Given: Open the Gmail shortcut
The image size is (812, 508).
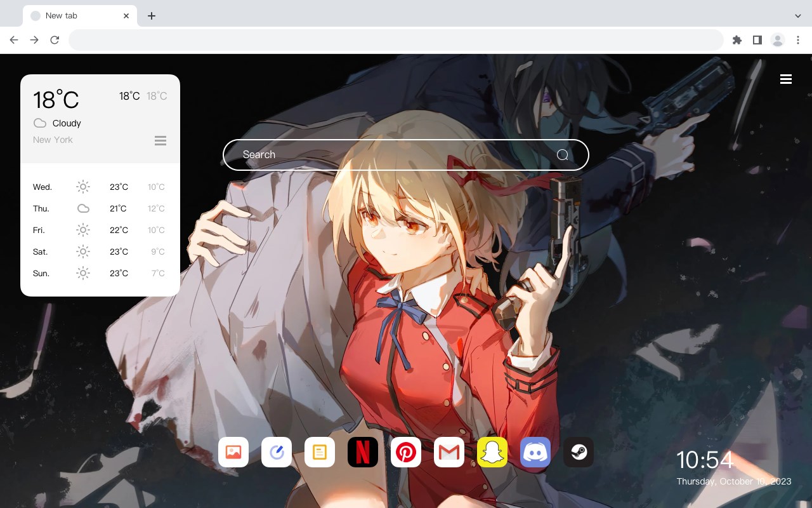Looking at the screenshot, I should [x=449, y=452].
